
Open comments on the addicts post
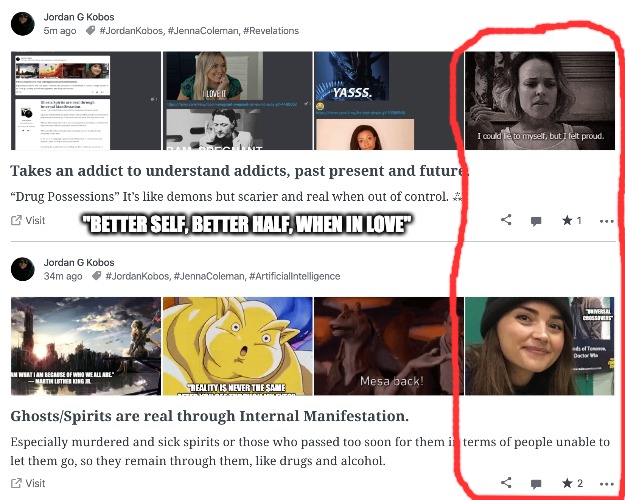pos(536,221)
